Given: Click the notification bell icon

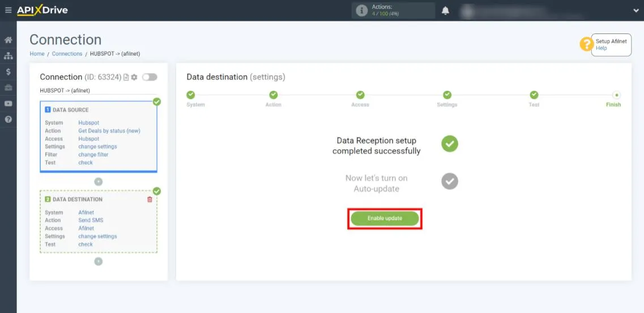Looking at the screenshot, I should tap(446, 11).
